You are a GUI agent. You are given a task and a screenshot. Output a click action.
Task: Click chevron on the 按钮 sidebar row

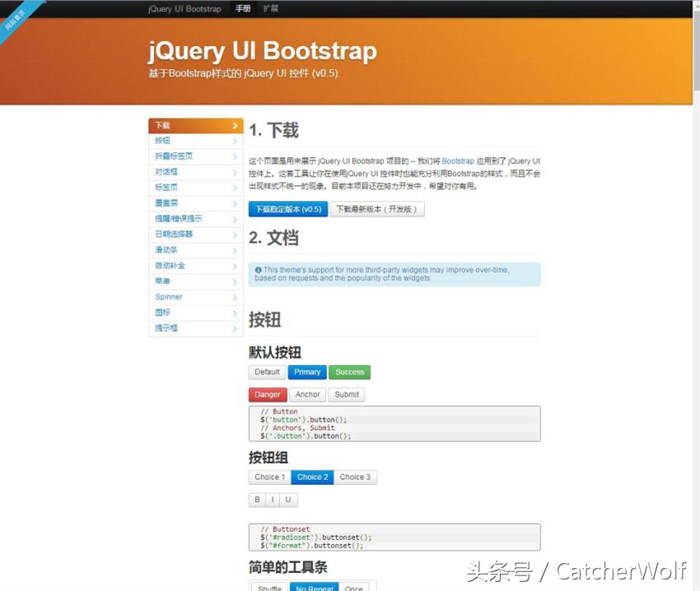pos(235,141)
